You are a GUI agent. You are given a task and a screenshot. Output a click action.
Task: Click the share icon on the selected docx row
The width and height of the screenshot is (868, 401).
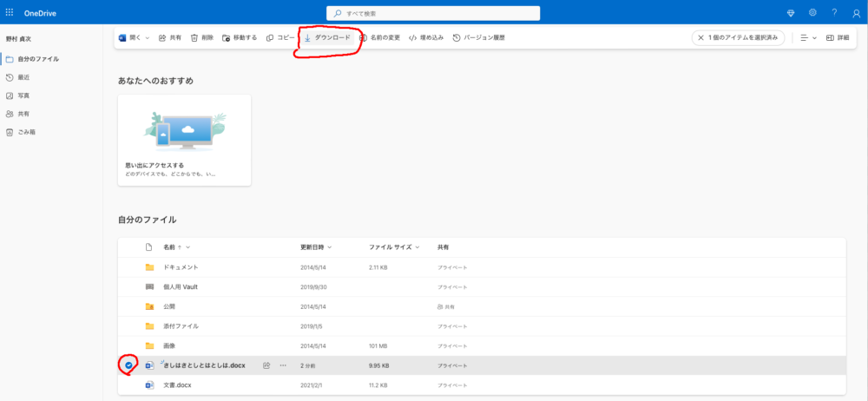pyautogui.click(x=266, y=365)
